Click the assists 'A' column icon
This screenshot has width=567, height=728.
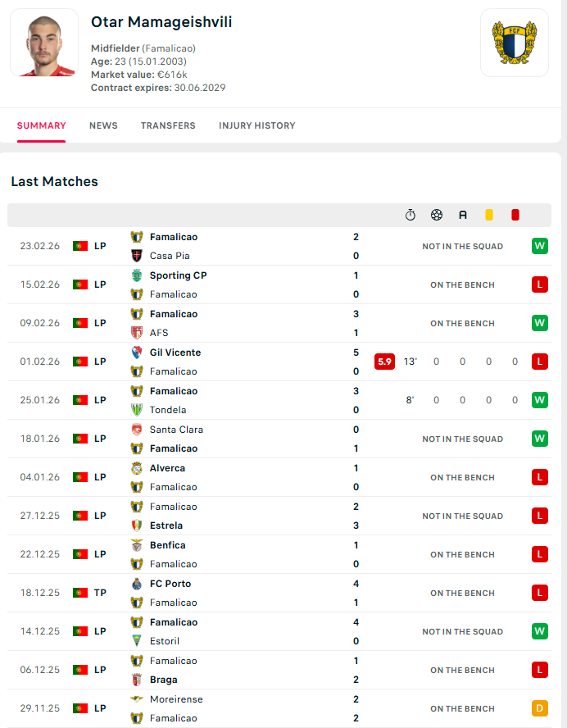(463, 215)
